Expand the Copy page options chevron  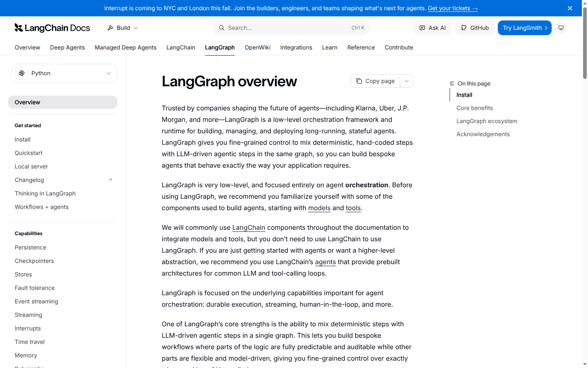point(407,81)
